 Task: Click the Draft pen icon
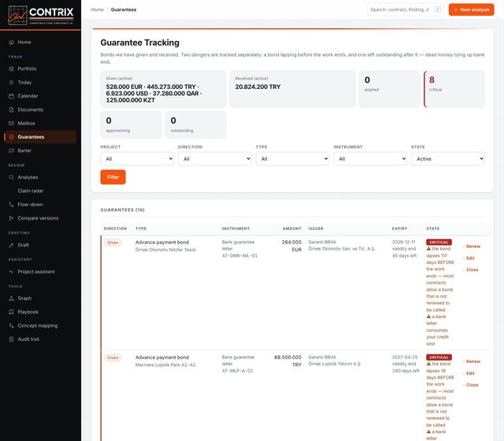11,245
